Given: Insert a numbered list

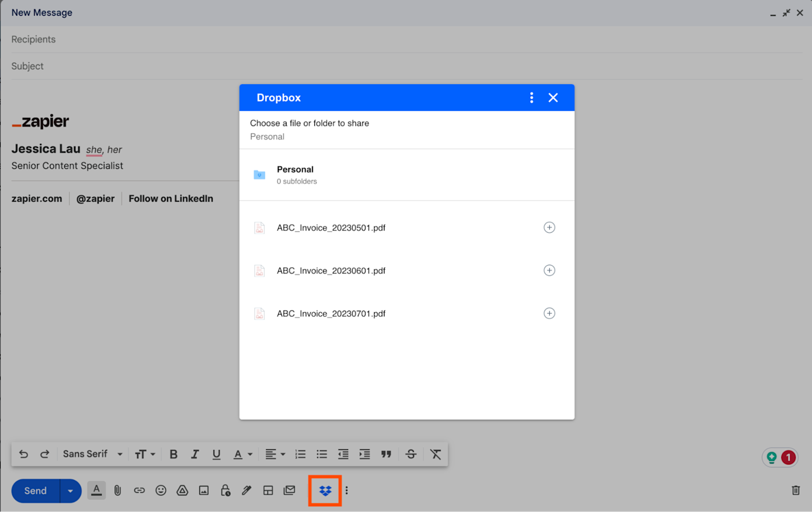Looking at the screenshot, I should 300,454.
